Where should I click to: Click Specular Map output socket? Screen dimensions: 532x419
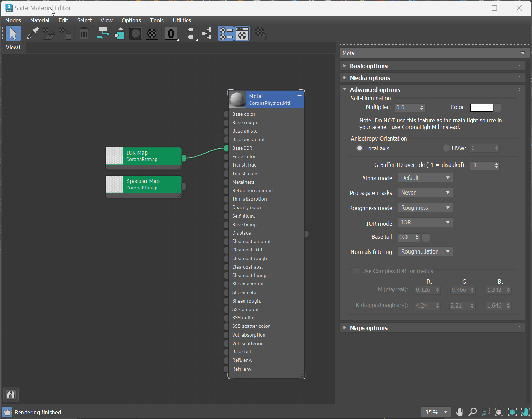[x=184, y=187]
